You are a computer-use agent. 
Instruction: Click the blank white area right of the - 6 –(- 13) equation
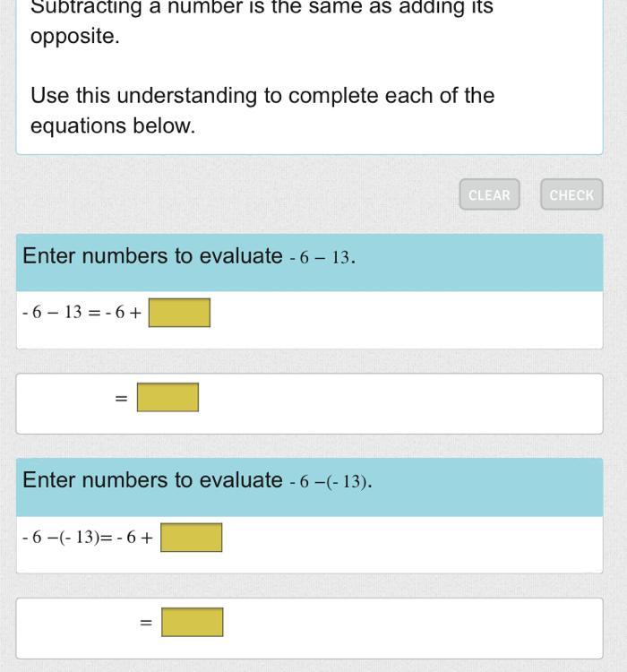412,544
